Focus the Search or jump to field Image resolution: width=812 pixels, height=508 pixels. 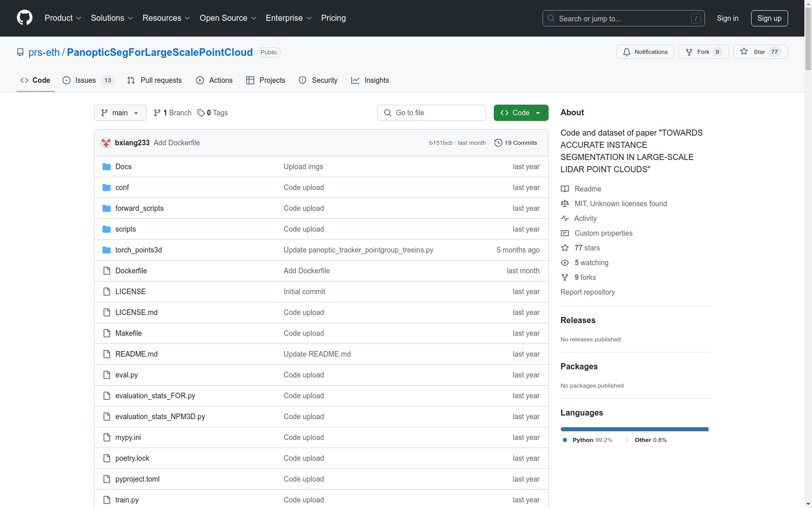click(624, 18)
